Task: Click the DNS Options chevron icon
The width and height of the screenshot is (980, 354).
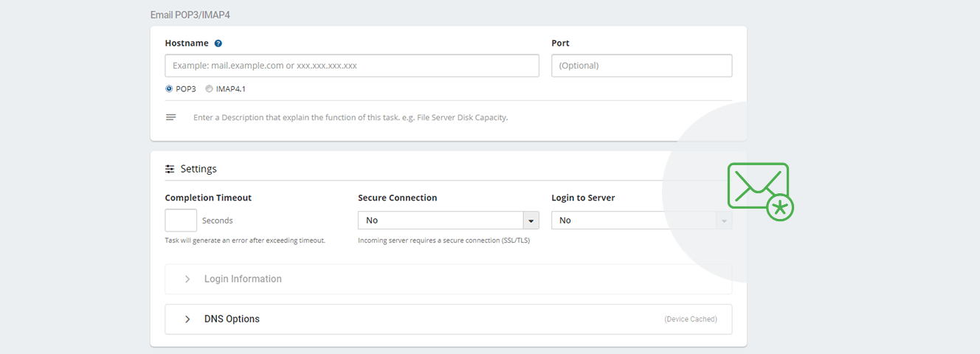Action: tap(187, 319)
